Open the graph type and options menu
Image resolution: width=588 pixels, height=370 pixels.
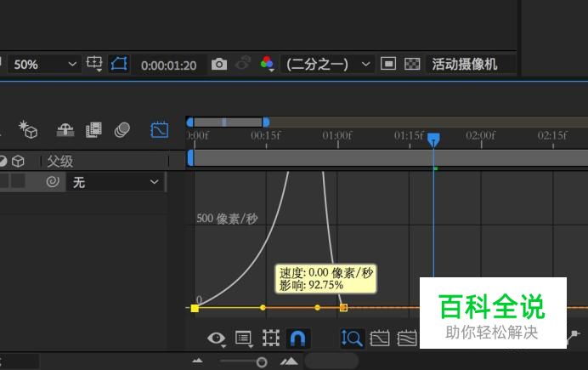point(244,339)
